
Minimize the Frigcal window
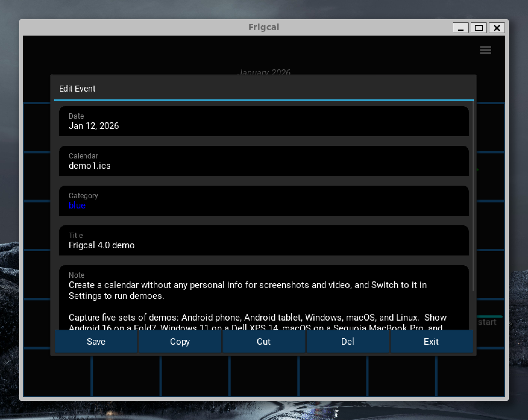(x=460, y=28)
